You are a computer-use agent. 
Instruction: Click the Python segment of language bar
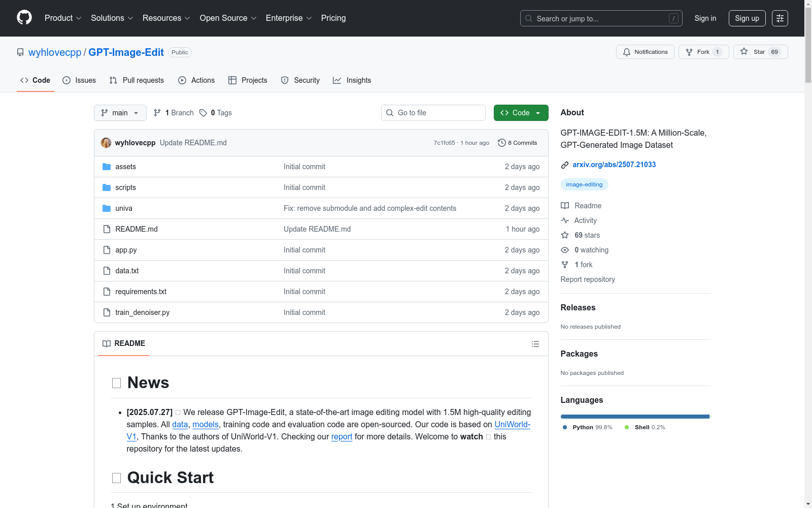(635, 417)
